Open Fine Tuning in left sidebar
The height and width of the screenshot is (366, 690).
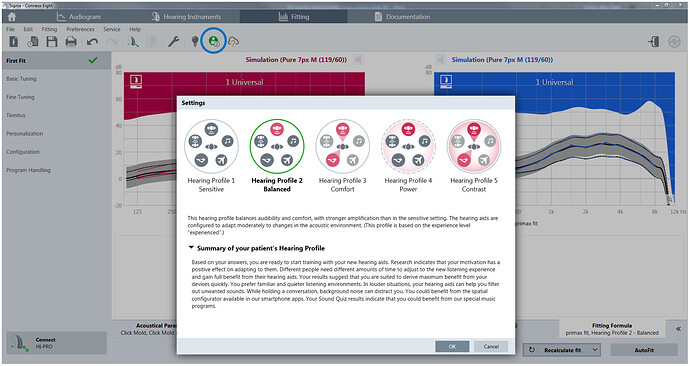tap(20, 97)
